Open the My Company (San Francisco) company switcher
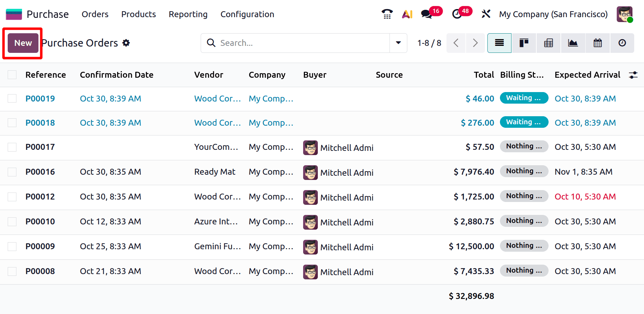 click(553, 14)
